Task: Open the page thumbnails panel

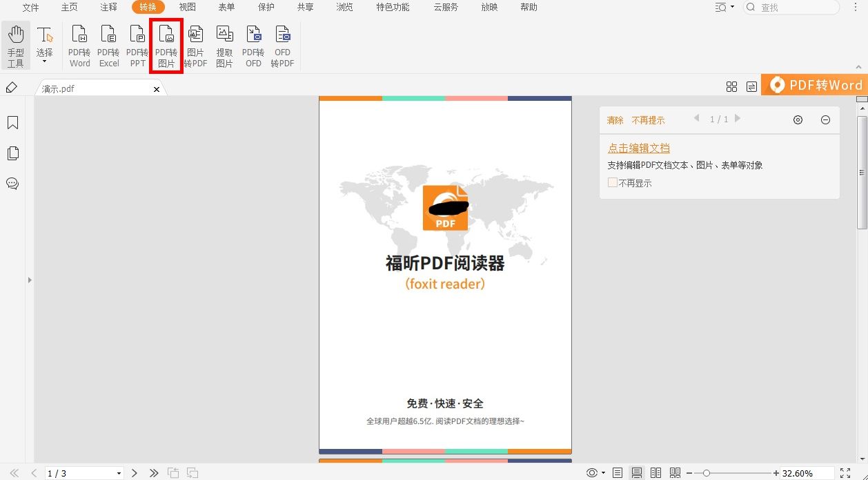Action: coord(13,153)
